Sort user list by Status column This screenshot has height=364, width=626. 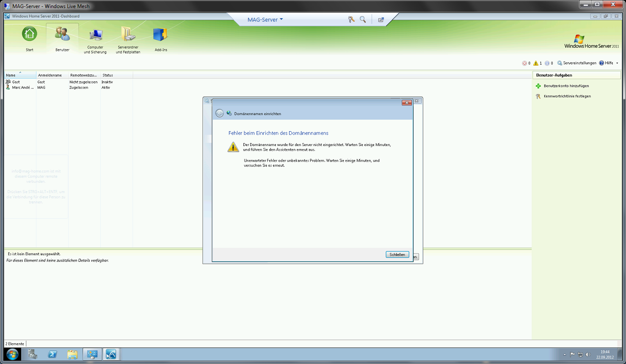pyautogui.click(x=116, y=75)
